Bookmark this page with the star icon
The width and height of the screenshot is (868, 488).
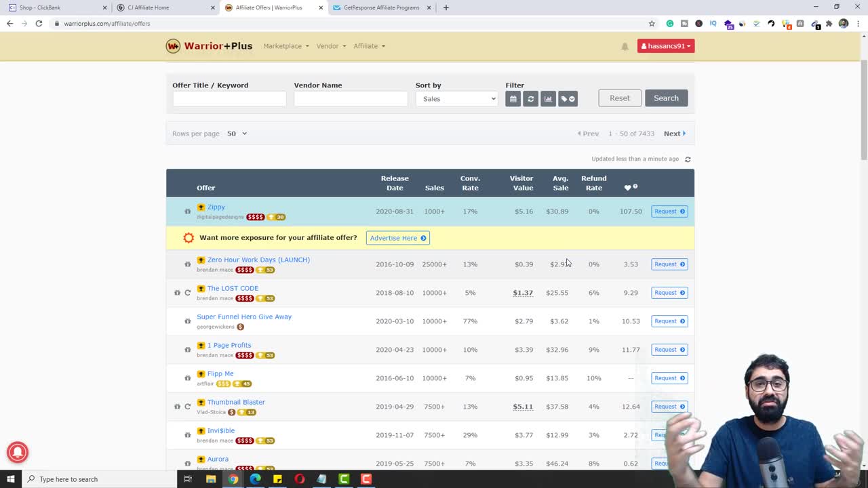click(652, 24)
